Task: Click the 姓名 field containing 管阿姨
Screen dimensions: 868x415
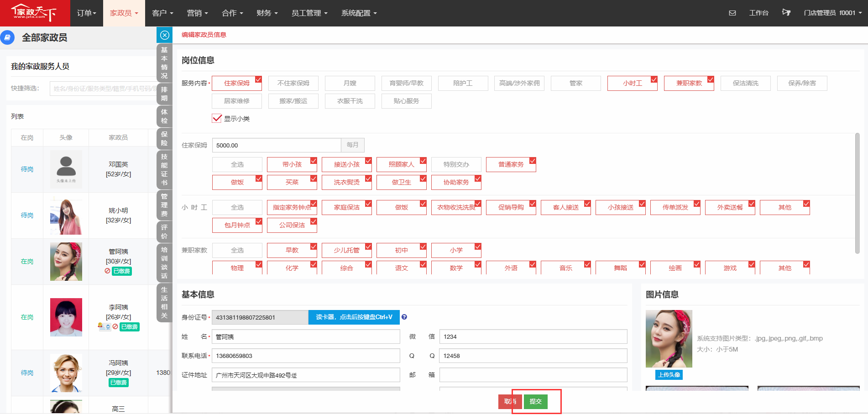Action: pos(306,336)
